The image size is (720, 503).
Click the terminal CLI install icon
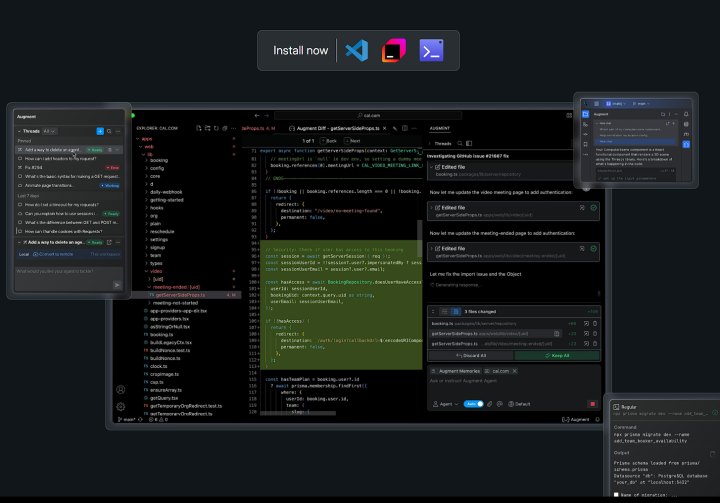coord(432,50)
